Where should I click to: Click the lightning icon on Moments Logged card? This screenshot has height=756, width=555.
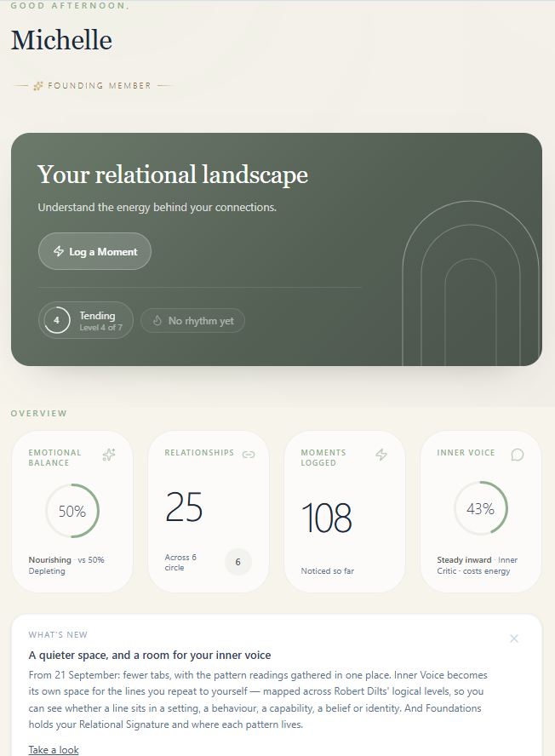(x=381, y=454)
